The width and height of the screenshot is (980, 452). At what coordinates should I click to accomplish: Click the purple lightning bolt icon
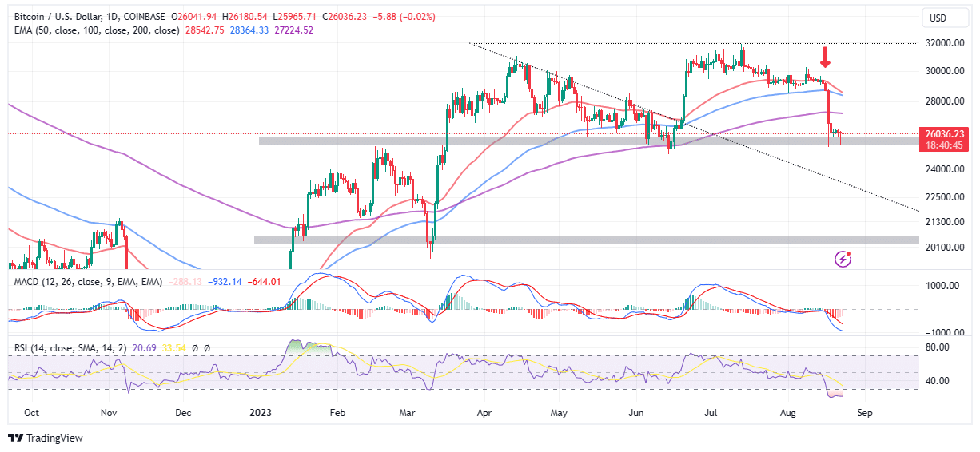click(x=843, y=258)
